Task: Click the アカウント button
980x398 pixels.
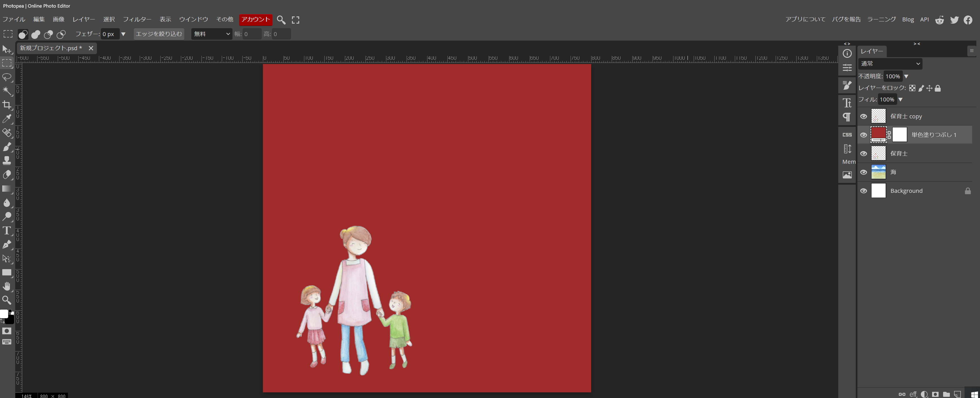Action: [255, 19]
